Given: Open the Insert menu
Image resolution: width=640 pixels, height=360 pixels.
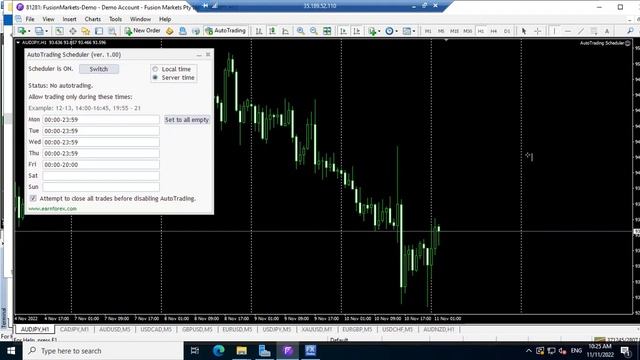Looking at the screenshot, I should pos(69,19).
